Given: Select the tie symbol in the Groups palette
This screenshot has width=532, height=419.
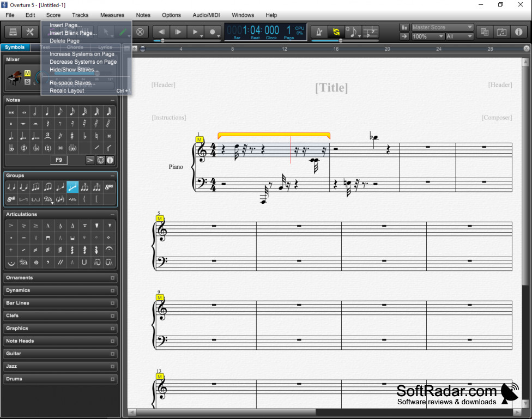Looking at the screenshot, I should point(23,186).
